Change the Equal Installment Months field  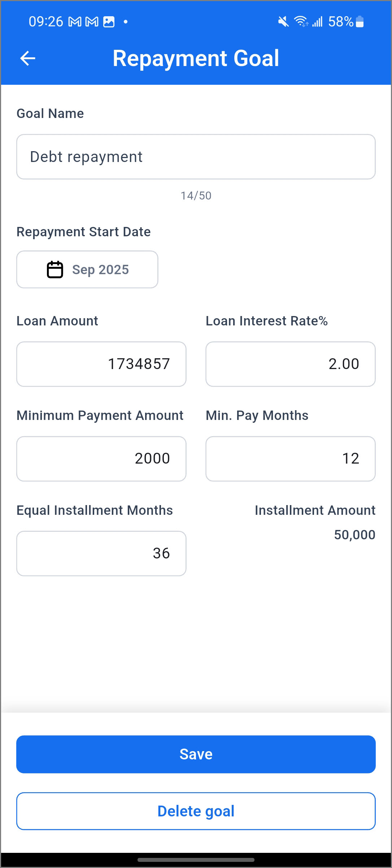pos(101,553)
